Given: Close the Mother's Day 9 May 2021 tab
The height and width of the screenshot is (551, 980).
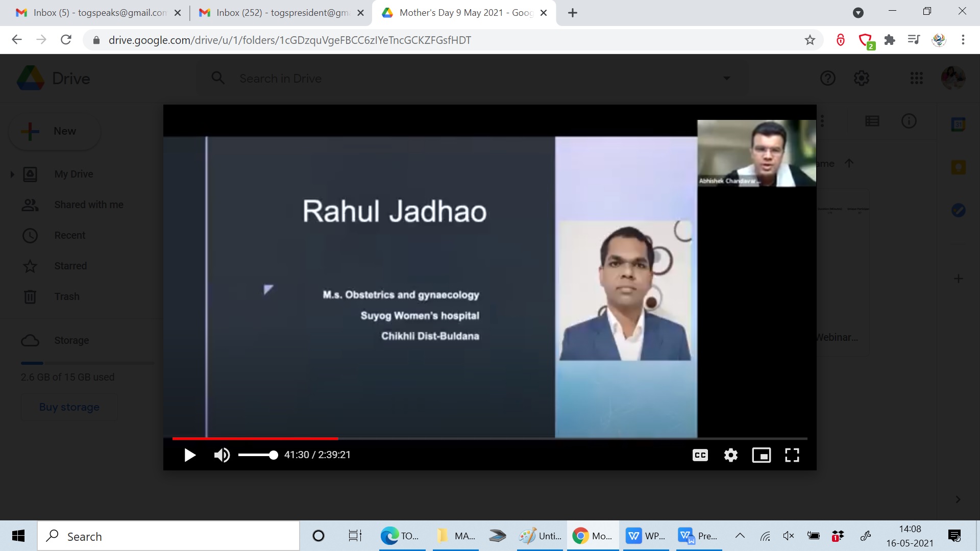Looking at the screenshot, I should click(x=544, y=13).
